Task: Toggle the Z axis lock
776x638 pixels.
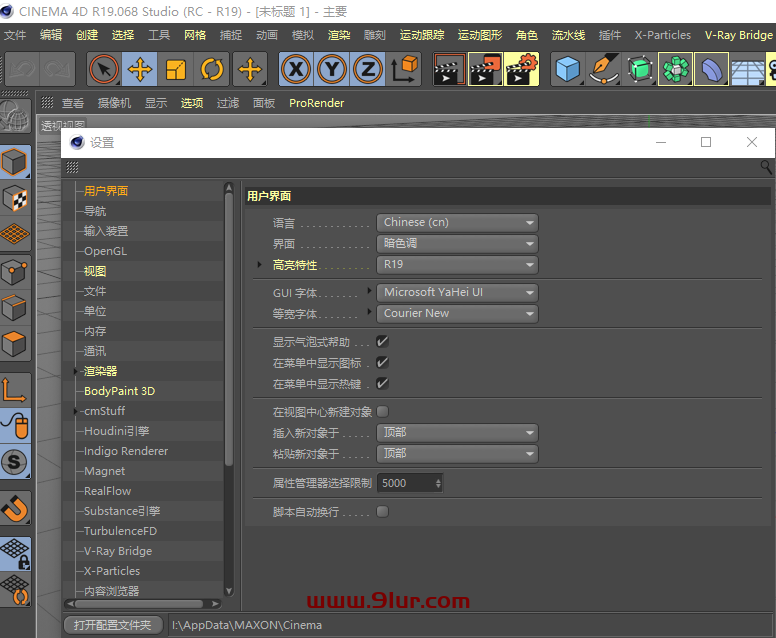Action: 368,69
